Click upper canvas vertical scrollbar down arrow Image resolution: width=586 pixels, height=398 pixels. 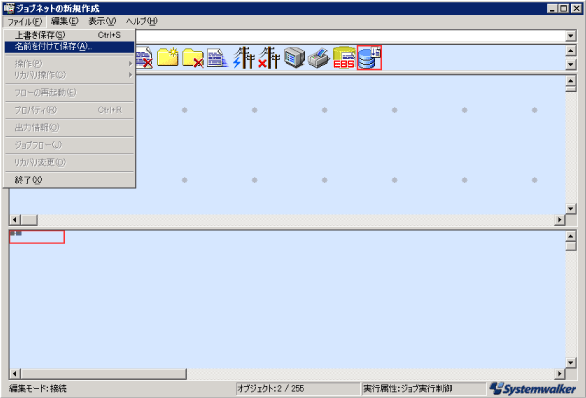click(571, 209)
